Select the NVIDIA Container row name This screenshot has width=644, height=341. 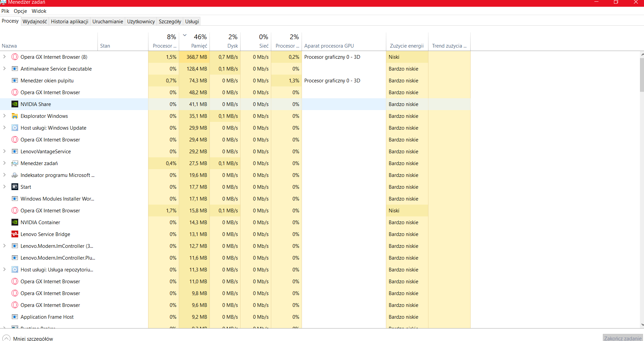(40, 222)
